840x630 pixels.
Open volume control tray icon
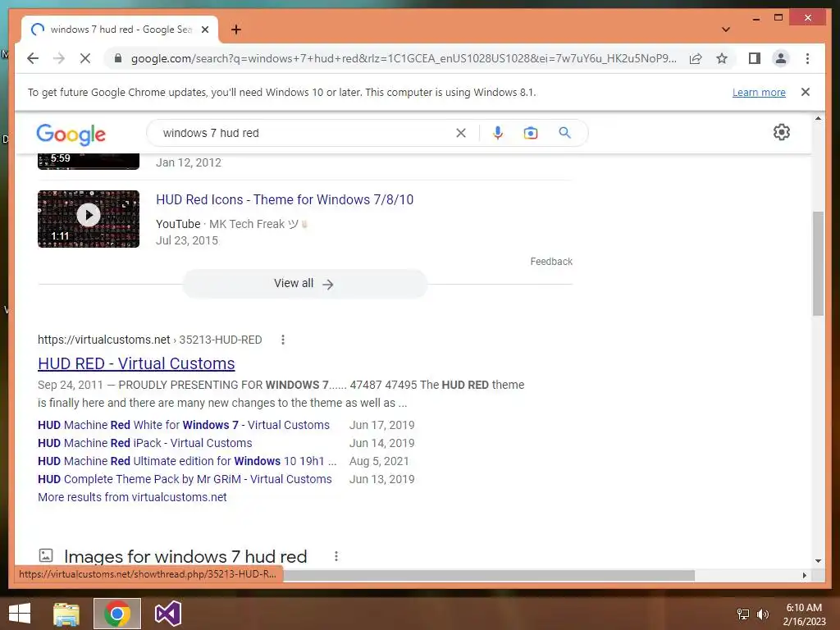[x=762, y=614]
